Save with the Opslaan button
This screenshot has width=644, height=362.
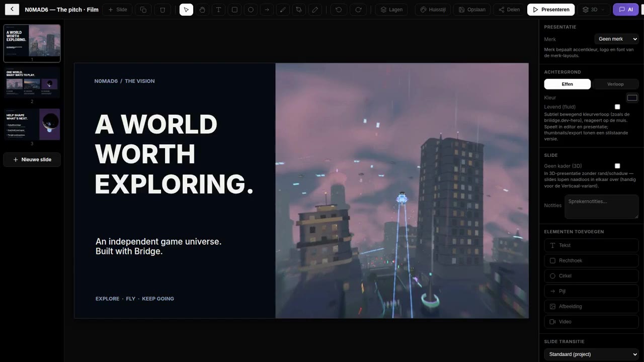(x=472, y=10)
